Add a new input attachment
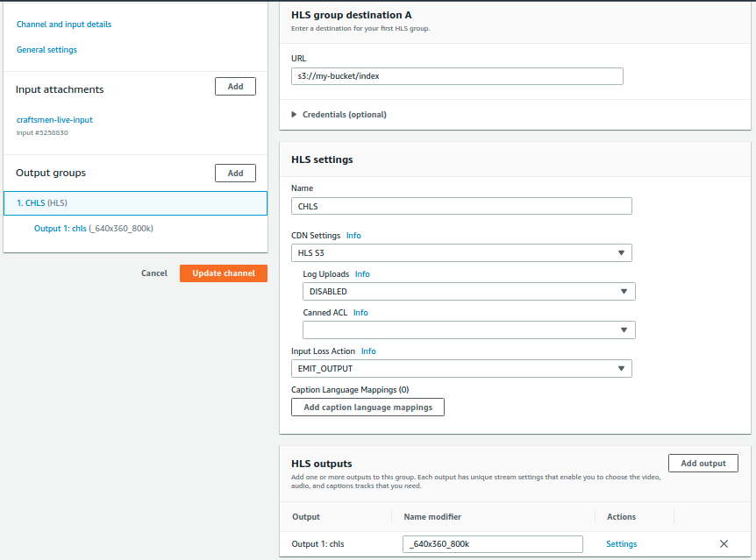 [x=235, y=87]
